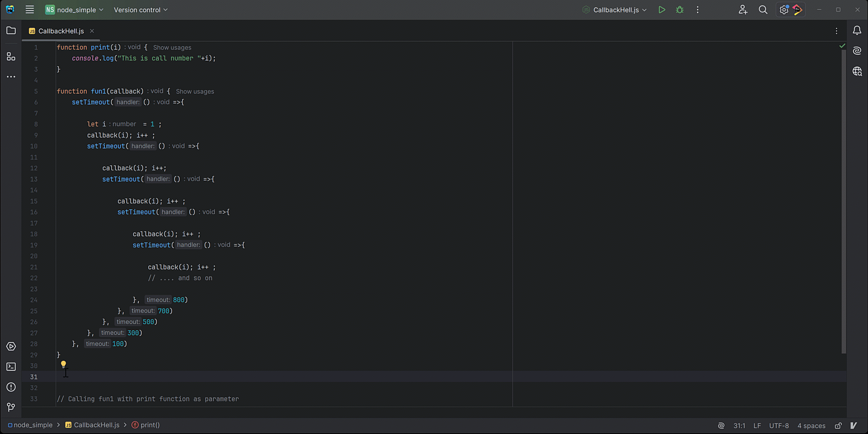The image size is (868, 434).
Task: Open the globe search tool in right sidebar
Action: (857, 71)
